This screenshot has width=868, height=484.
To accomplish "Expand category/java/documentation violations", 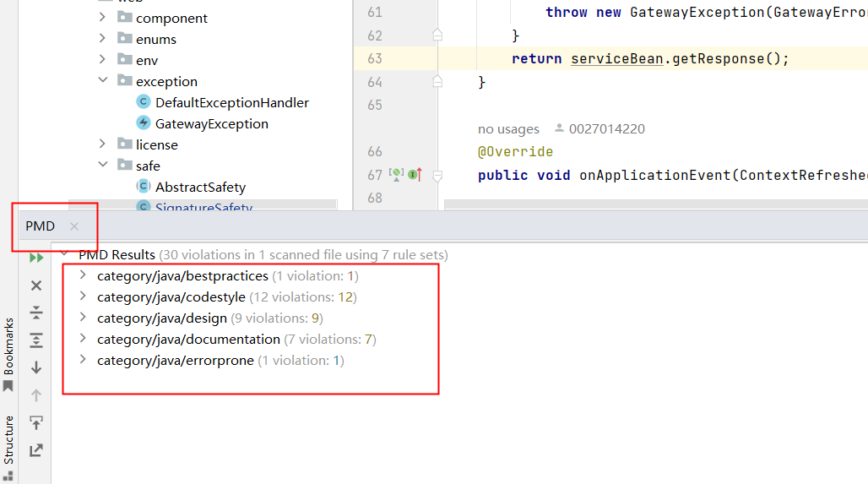I will pos(83,338).
